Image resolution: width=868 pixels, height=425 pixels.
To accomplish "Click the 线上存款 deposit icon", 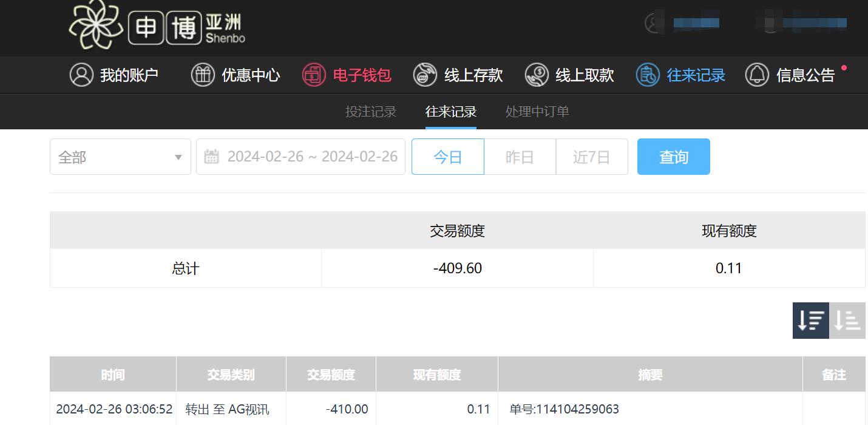I will (x=425, y=75).
